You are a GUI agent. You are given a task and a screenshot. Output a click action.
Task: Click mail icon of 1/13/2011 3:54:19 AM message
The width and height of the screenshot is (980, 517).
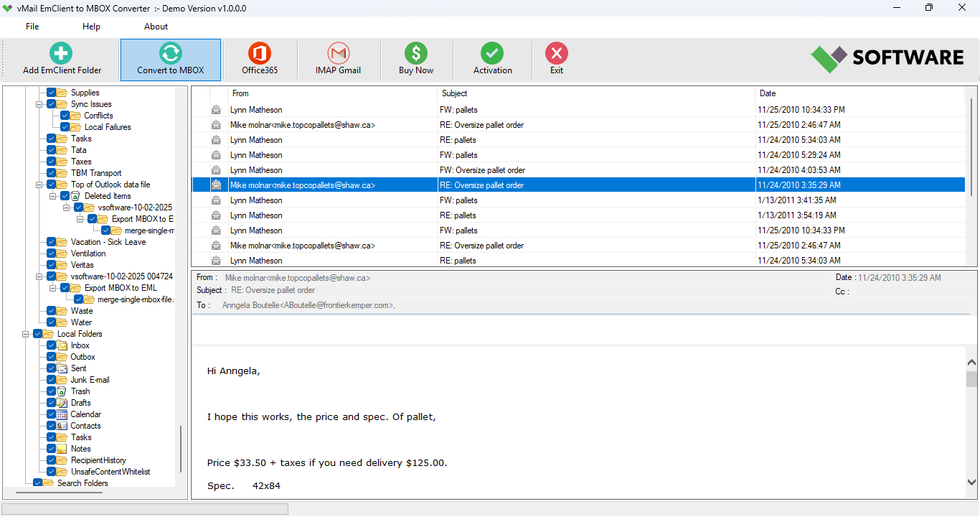pos(216,215)
